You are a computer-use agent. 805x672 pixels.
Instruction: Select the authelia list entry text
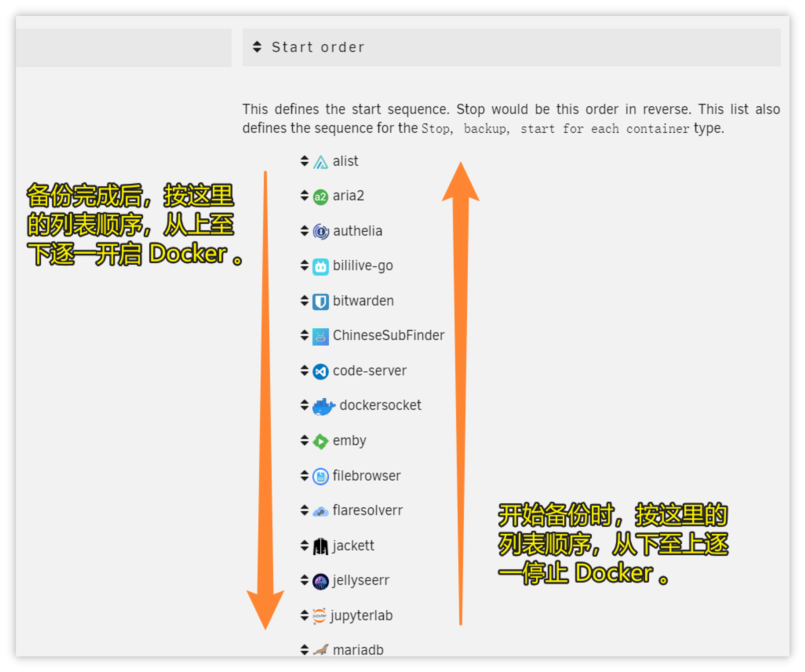pos(357,231)
